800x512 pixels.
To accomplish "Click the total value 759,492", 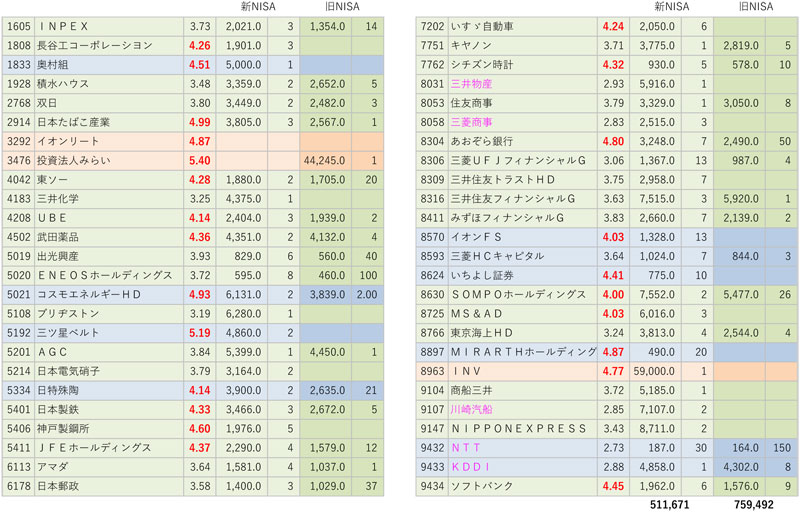I will (754, 504).
